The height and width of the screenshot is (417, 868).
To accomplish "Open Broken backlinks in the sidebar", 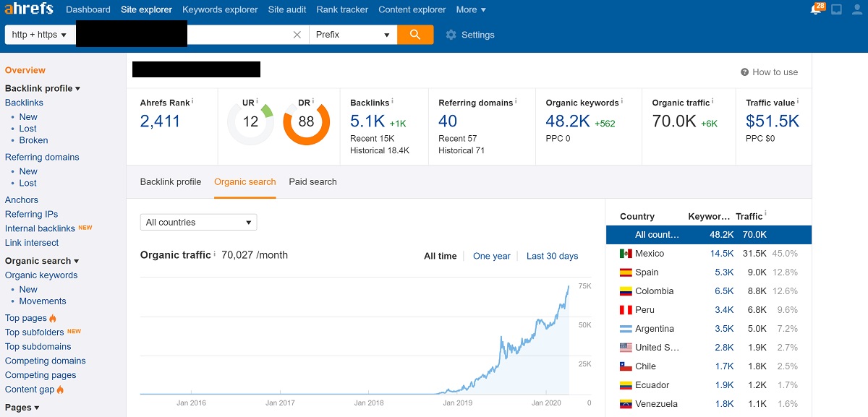I will tap(34, 140).
